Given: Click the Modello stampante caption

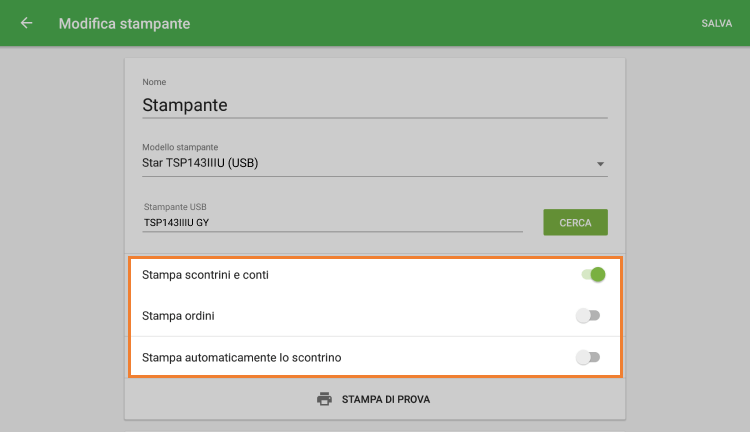Looking at the screenshot, I should (x=180, y=147).
